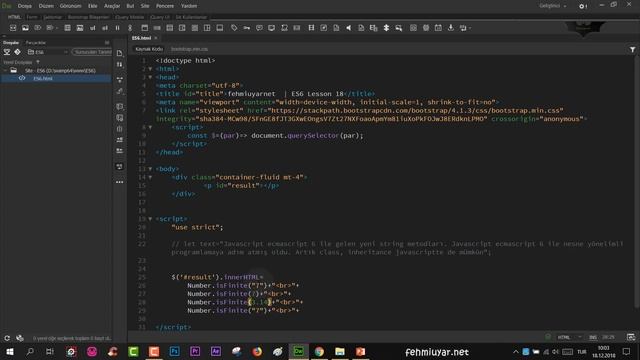Collapse the script block on line 8
Image resolution: width=640 pixels, height=360 pixels.
point(150,127)
